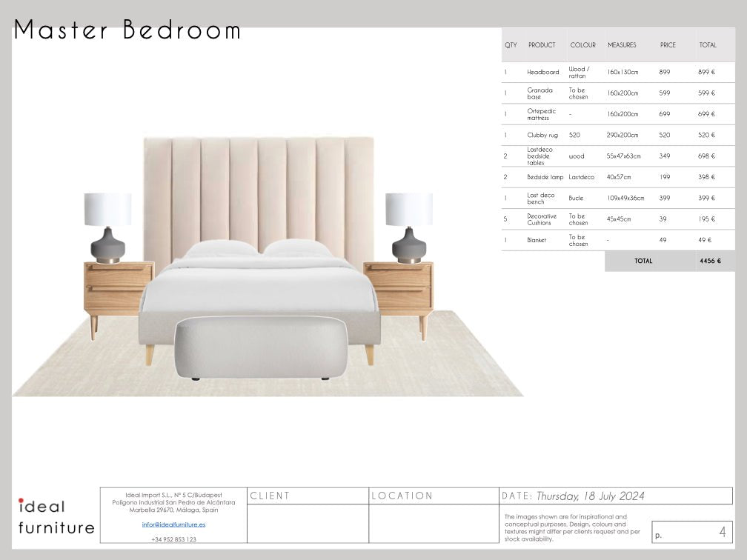Select the Master Bedroom title text
The width and height of the screenshot is (747, 560).
tap(127, 30)
